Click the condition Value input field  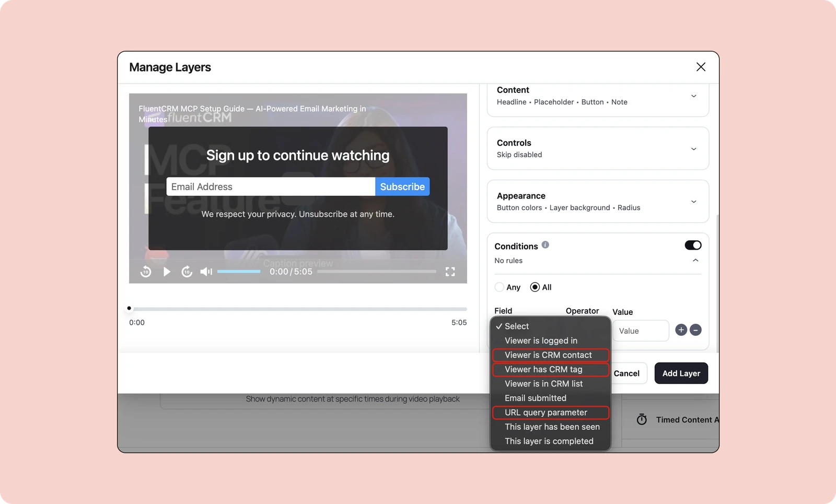tap(641, 331)
